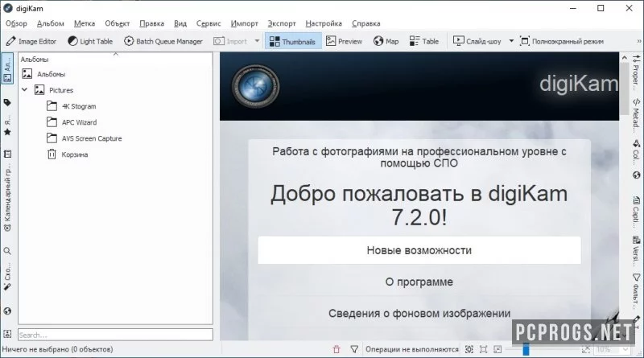This screenshot has width=644, height=358.
Task: Open the Light Table
Action: tap(90, 42)
